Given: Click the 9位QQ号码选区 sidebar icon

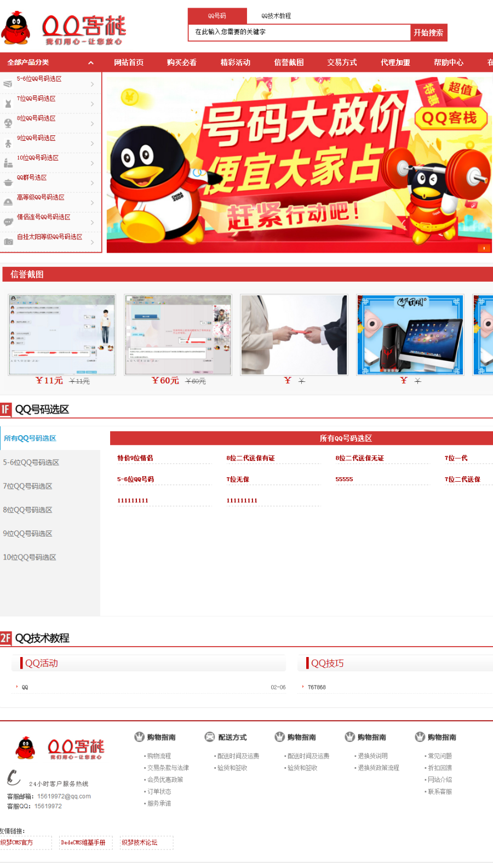Looking at the screenshot, I should [x=8, y=143].
